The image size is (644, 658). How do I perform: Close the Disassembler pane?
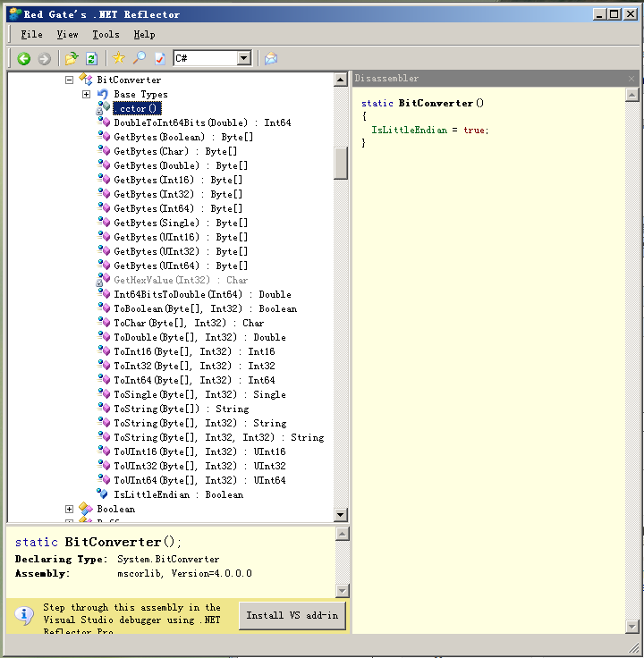point(631,79)
